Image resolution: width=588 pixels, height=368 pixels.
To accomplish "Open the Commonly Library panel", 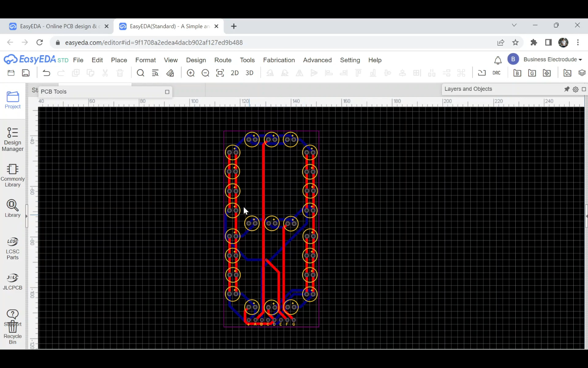I will (x=13, y=175).
